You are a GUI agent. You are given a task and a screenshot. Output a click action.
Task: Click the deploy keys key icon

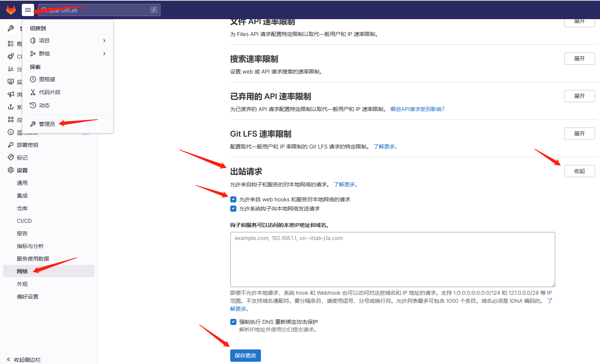click(x=11, y=145)
